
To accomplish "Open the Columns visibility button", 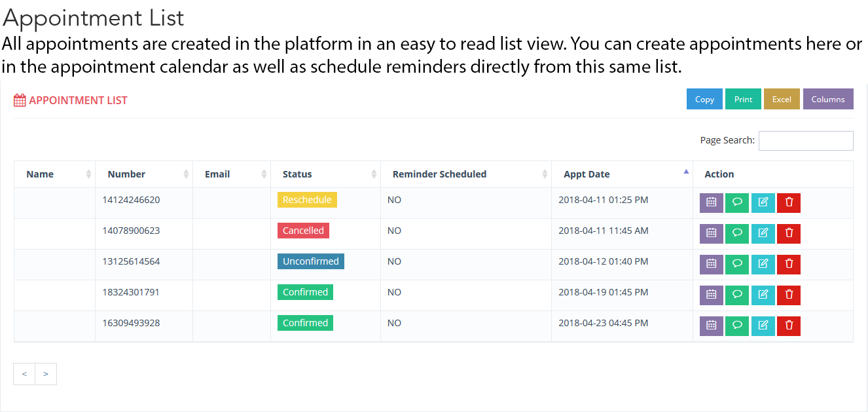I will pyautogui.click(x=828, y=100).
